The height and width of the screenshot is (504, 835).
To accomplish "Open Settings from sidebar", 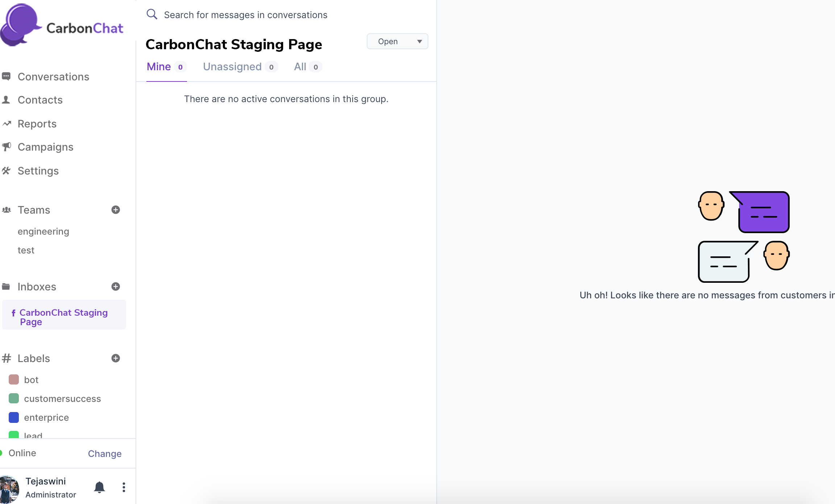I will point(38,171).
